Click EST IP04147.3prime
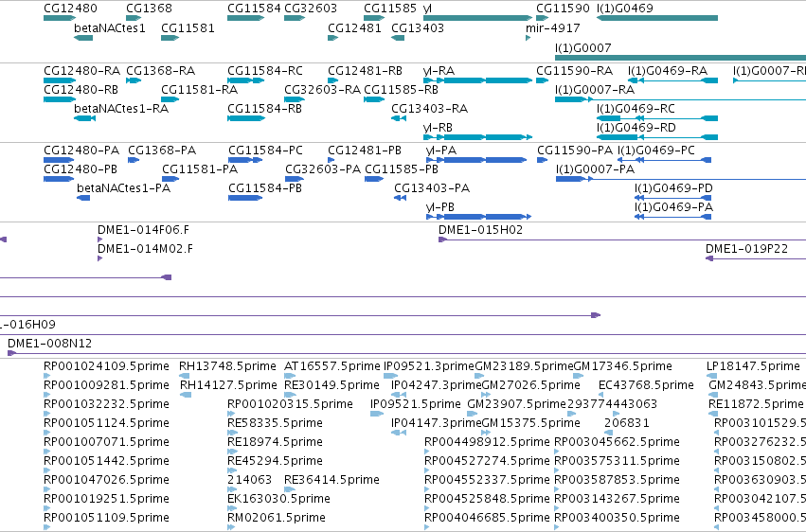 pyautogui.click(x=399, y=433)
